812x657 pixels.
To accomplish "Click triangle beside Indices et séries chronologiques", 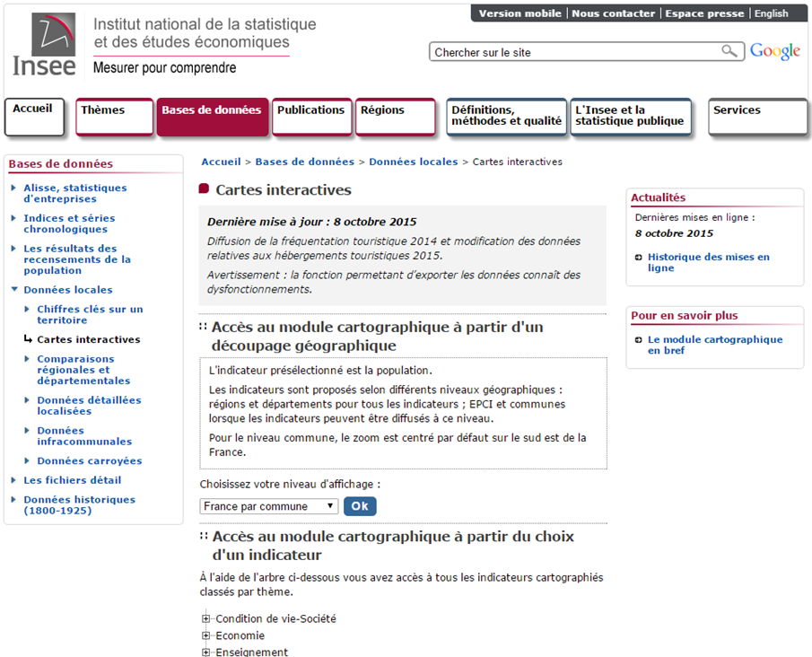I will point(13,218).
